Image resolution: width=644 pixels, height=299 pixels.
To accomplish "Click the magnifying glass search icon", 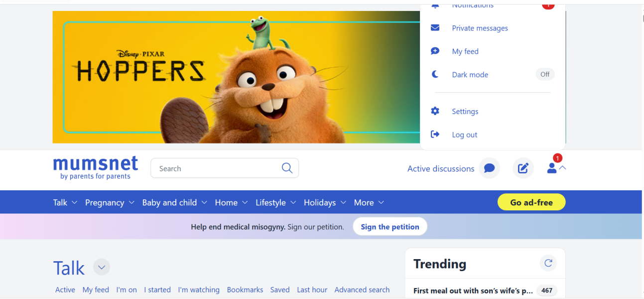I will [x=287, y=168].
